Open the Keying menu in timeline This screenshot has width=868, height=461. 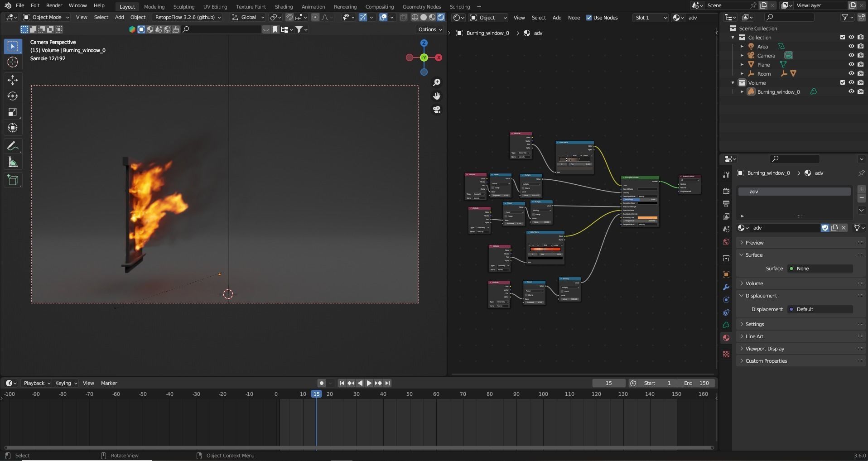66,383
